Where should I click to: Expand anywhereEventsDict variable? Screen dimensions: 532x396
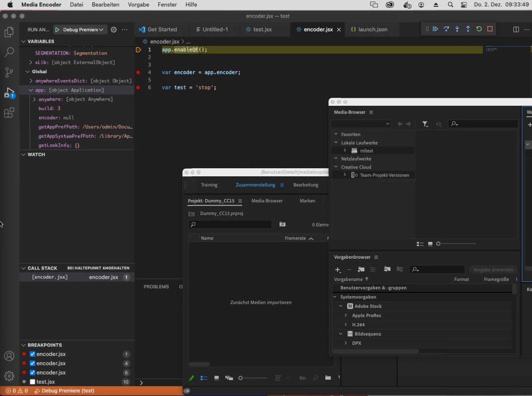(31, 81)
